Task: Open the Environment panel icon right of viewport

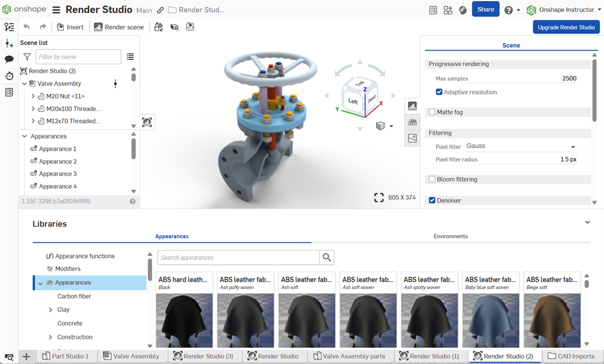Action: 412,138
